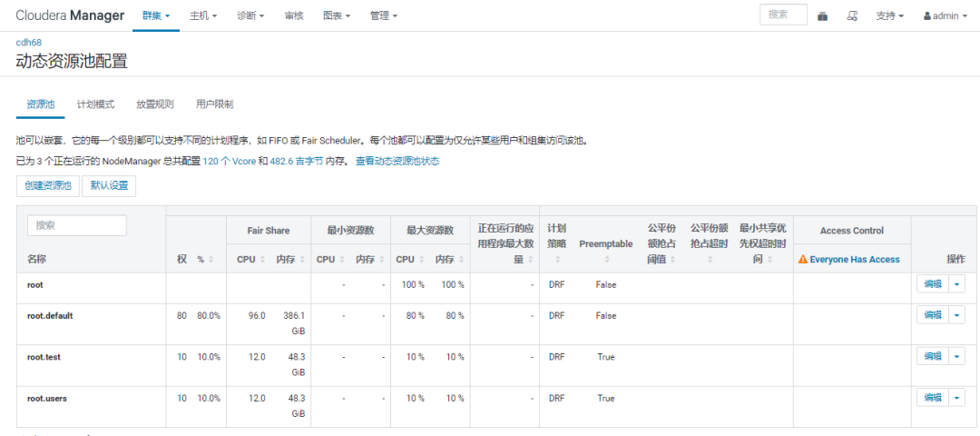
Task: Focus the top 搜索 search box
Action: 783,15
